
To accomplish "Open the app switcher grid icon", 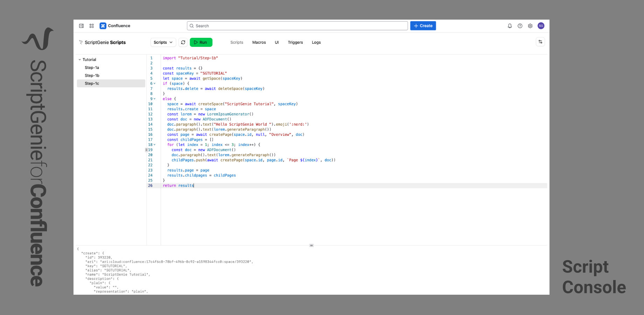I will point(92,26).
